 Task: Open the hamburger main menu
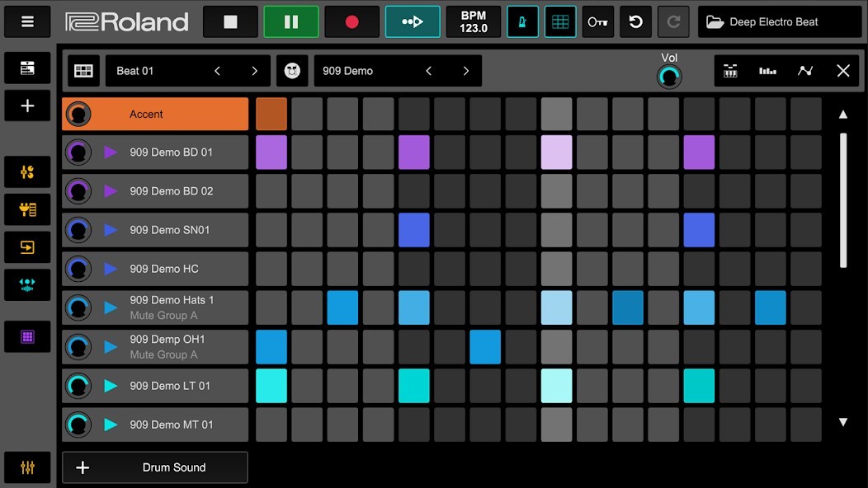point(27,22)
